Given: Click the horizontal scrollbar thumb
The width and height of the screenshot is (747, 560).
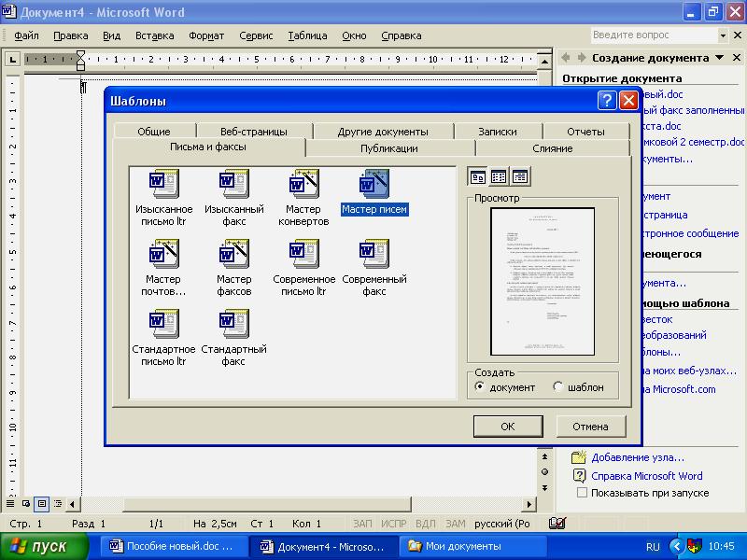Looking at the screenshot, I should [267, 503].
